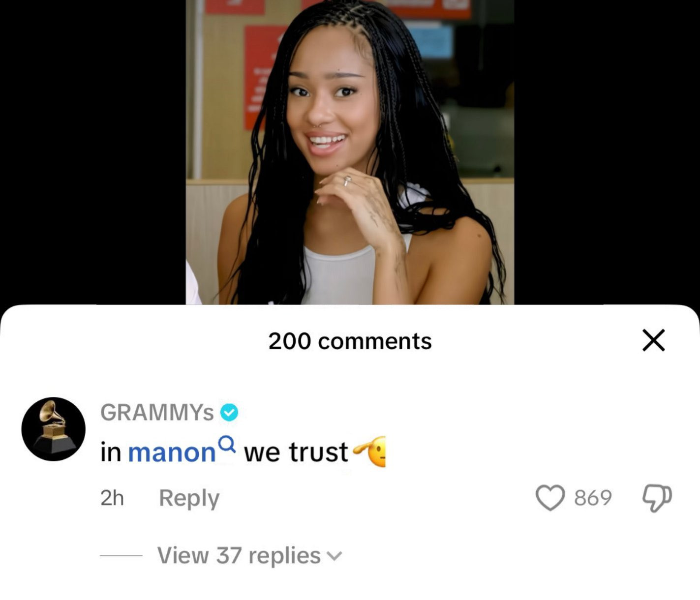Image resolution: width=700 pixels, height=600 pixels.
Task: Dislike the GRAMMYs comment with thumbs-down icon
Action: tap(657, 498)
